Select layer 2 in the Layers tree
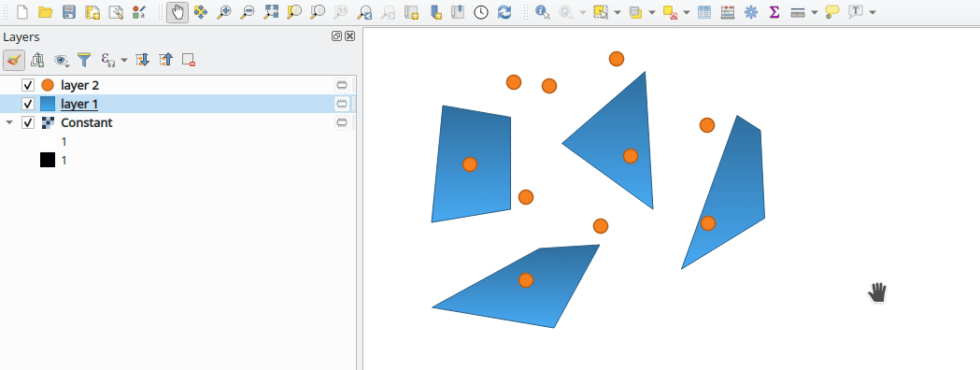 click(x=80, y=85)
